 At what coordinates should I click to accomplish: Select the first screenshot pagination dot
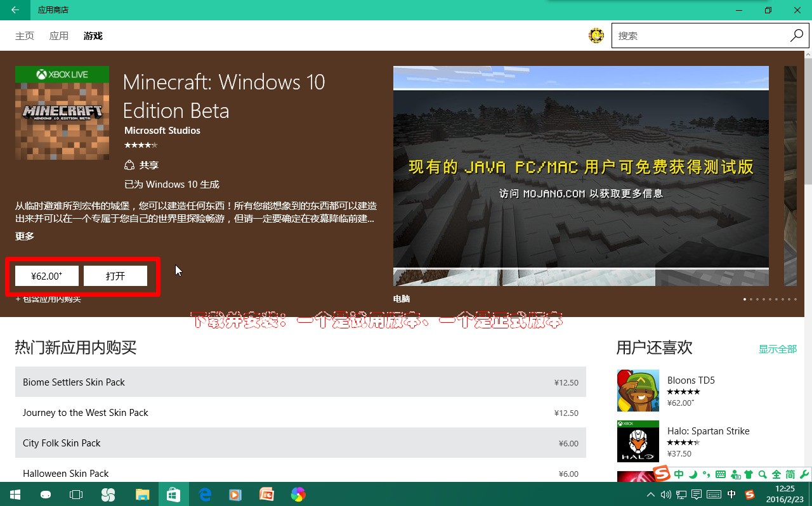[745, 299]
